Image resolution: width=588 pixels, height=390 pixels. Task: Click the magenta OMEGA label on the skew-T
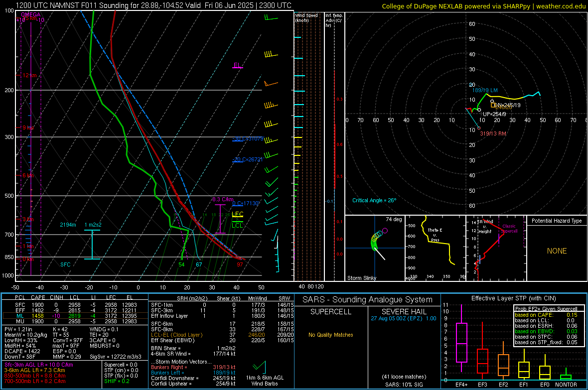[31, 14]
